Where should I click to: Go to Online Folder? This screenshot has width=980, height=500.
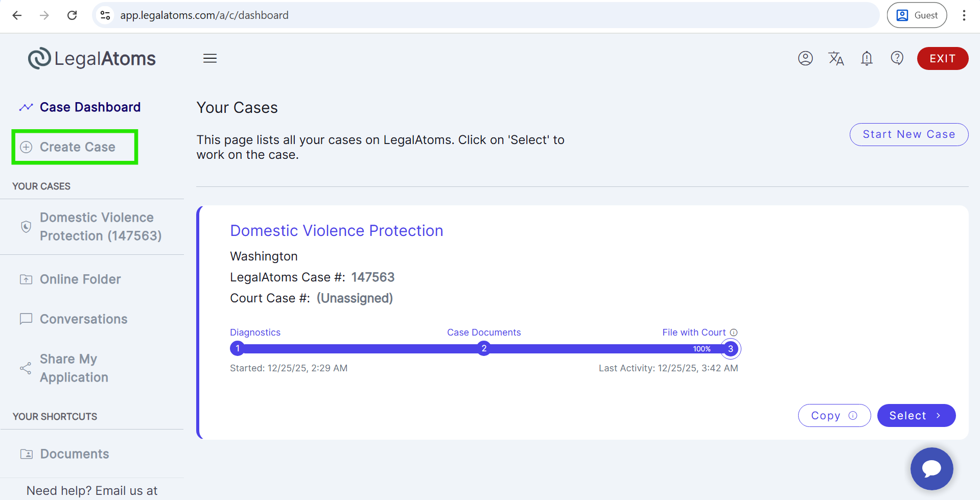click(80, 279)
